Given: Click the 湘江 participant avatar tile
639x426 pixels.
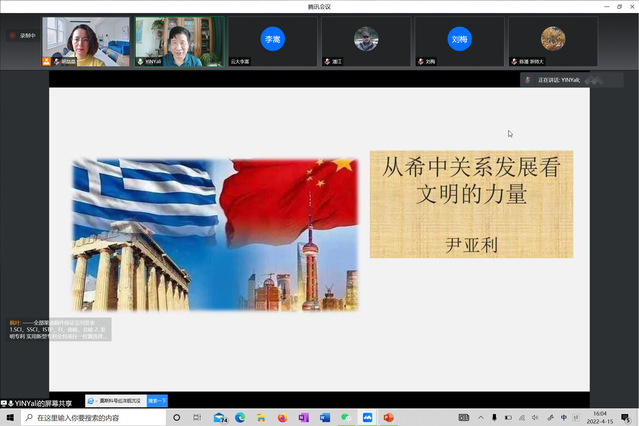Looking at the screenshot, I should coord(365,41).
